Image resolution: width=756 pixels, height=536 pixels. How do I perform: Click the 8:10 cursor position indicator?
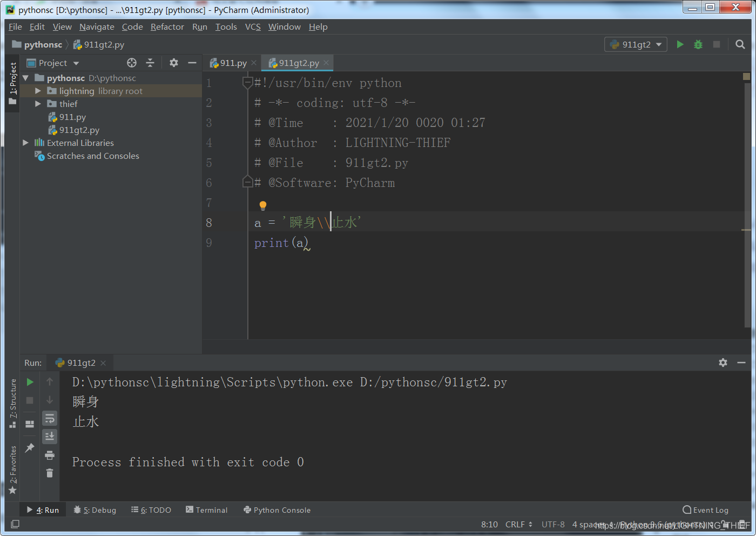(x=489, y=524)
